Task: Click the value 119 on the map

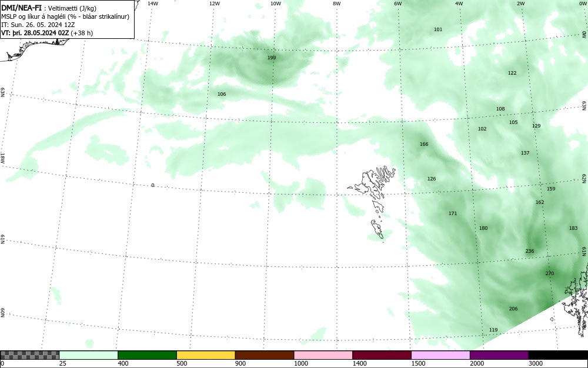Action: pos(493,330)
